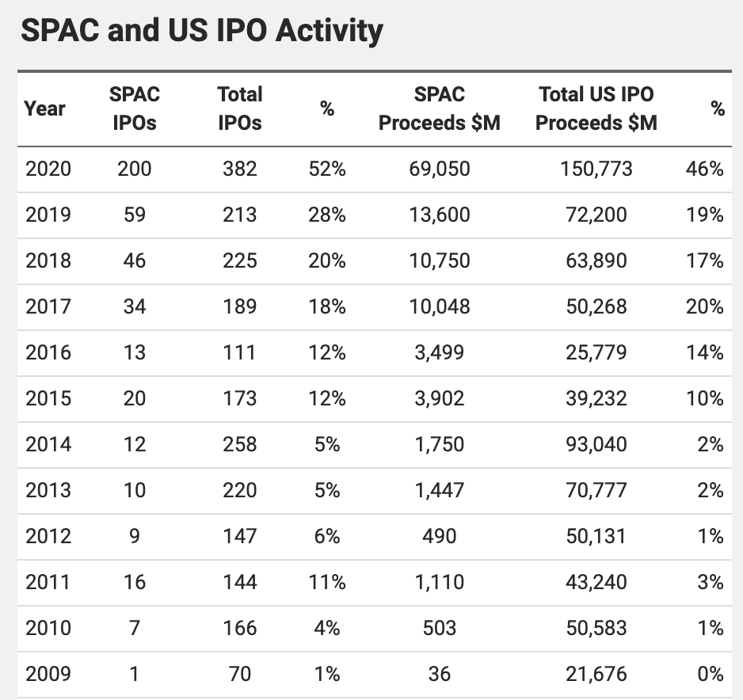Click the 382 total IPOs value
Image resolution: width=743 pixels, height=700 pixels.
239,169
